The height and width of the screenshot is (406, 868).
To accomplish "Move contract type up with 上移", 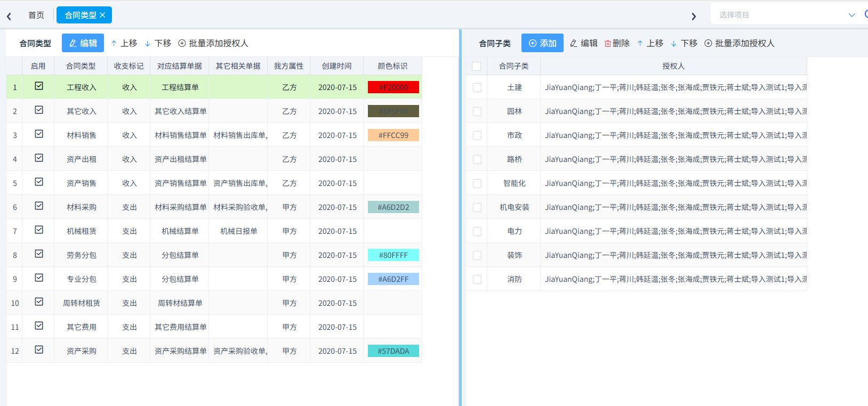I will (x=124, y=43).
